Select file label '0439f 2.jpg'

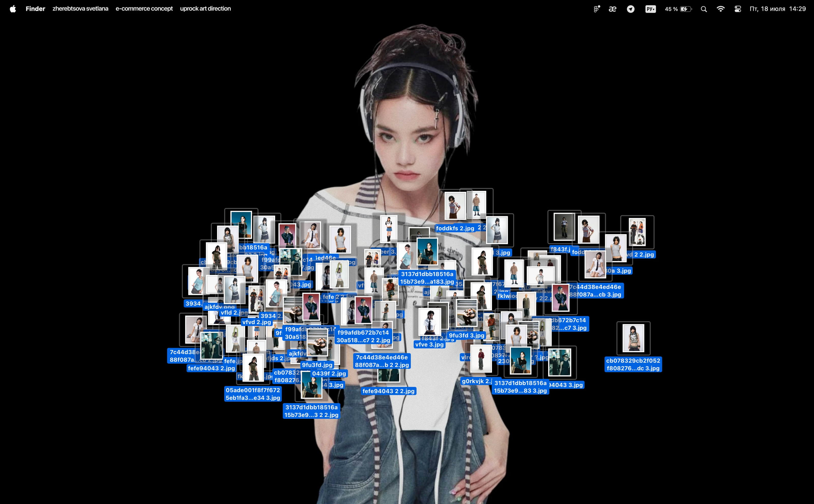329,373
